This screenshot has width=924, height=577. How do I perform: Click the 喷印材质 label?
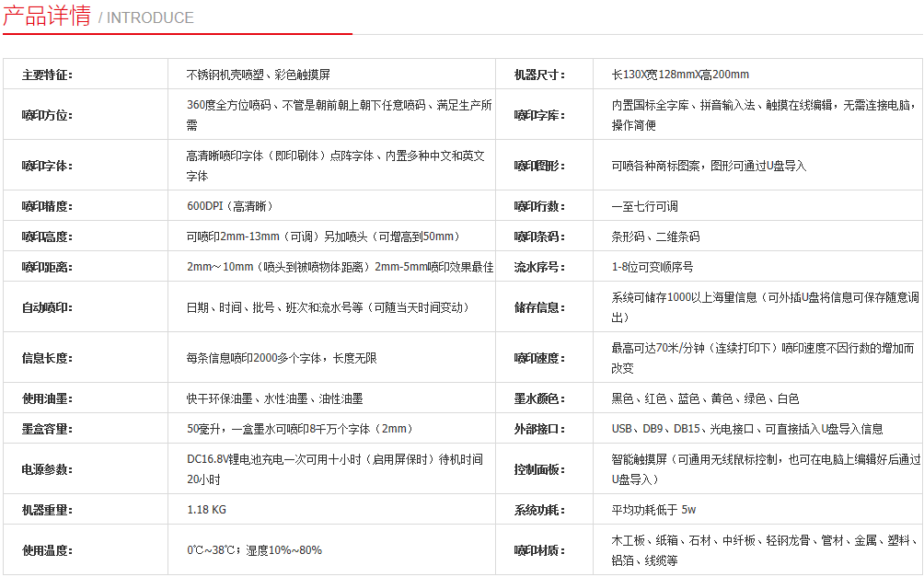coord(539,550)
